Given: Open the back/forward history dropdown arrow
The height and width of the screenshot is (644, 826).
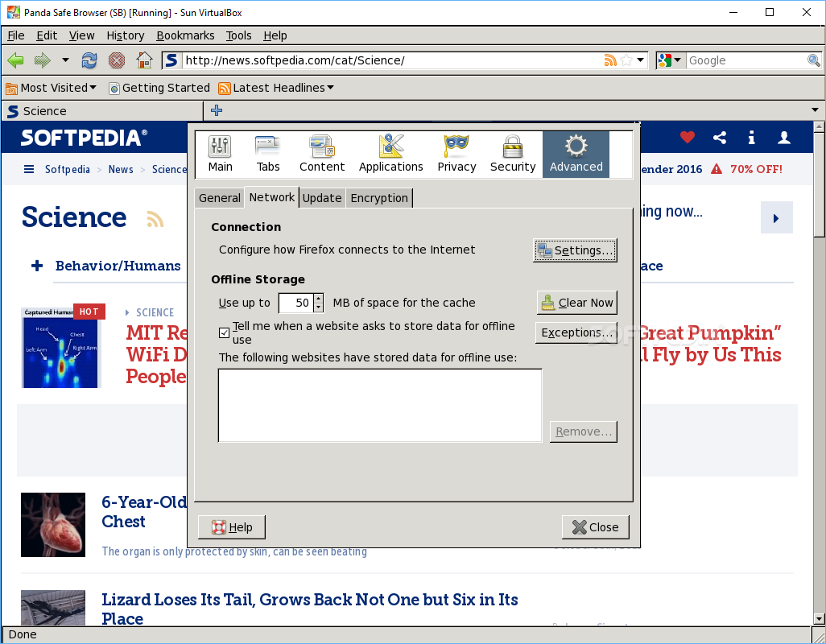Looking at the screenshot, I should point(65,60).
